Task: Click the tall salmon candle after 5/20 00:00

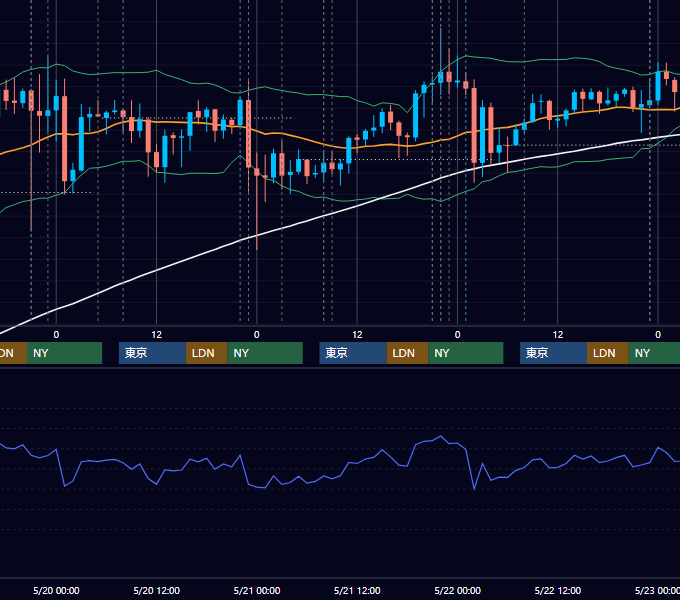Action: coord(65,138)
